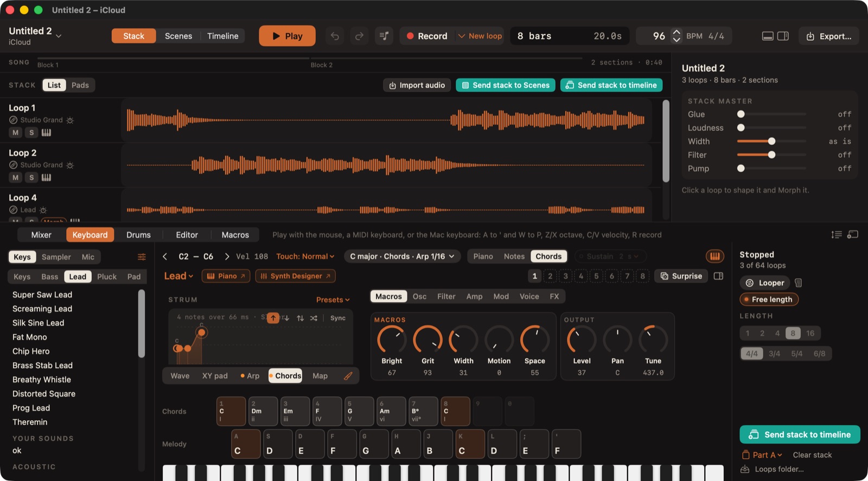Expand the C major · Chords · Arp 1/16 menu

402,256
